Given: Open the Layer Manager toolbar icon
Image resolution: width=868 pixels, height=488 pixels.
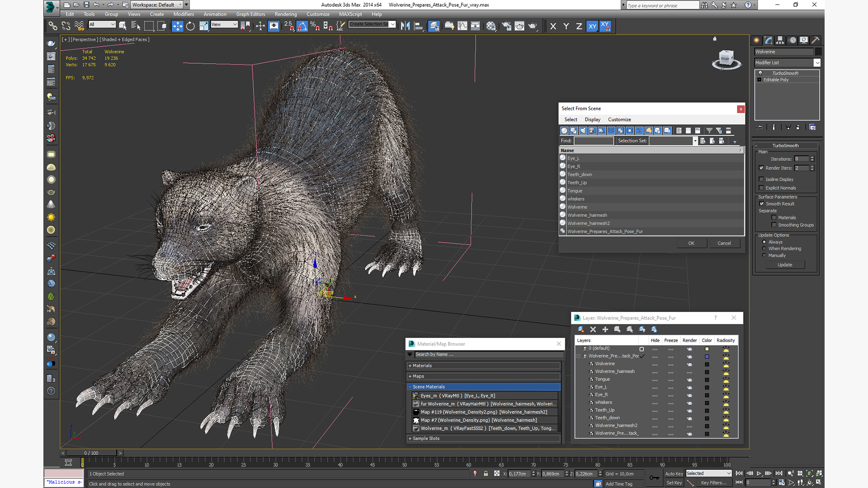Looking at the screenshot, I should [x=434, y=26].
